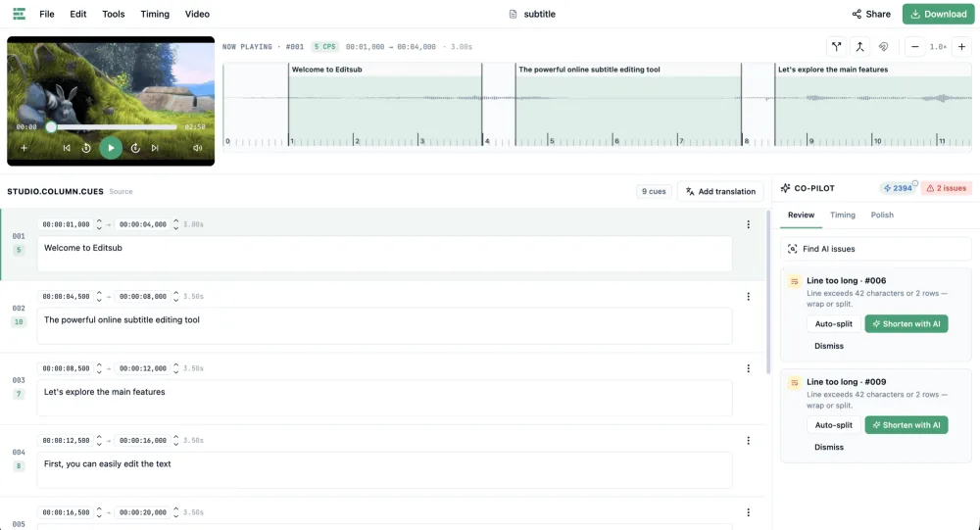The image size is (980, 530).
Task: Click the snap magnet icon above the waveform
Action: coord(883,46)
